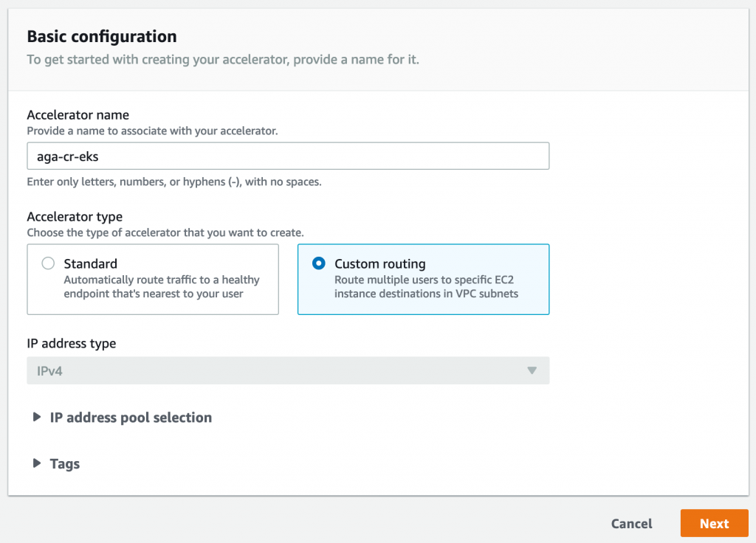Click the Accelerator type label
Image resolution: width=756 pixels, height=543 pixels.
click(75, 217)
